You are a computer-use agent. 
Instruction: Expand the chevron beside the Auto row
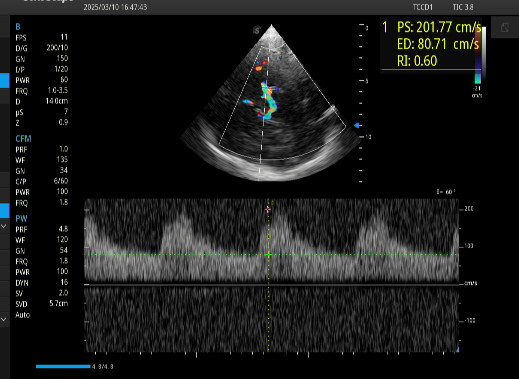point(4,319)
